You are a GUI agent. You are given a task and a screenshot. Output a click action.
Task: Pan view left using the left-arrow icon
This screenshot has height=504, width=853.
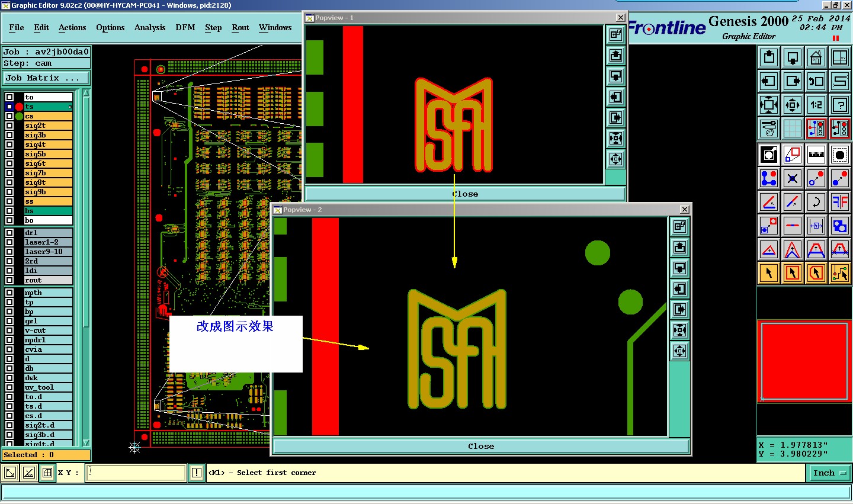pyautogui.click(x=769, y=81)
